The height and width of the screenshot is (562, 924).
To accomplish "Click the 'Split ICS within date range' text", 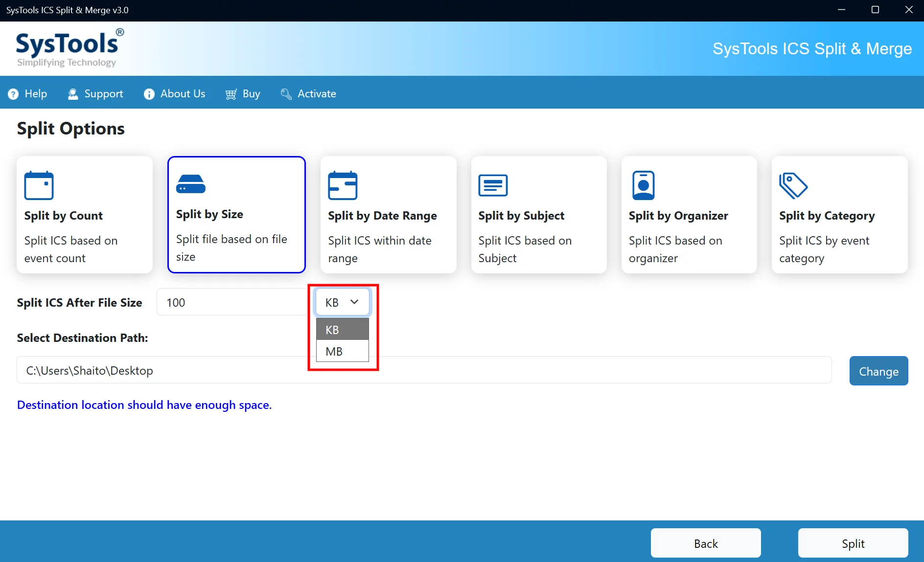I will 380,249.
